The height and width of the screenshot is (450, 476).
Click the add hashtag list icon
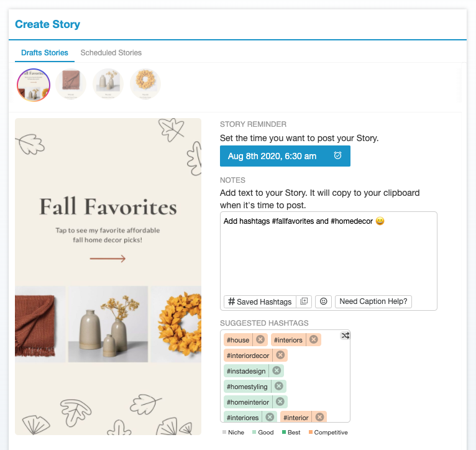(304, 301)
